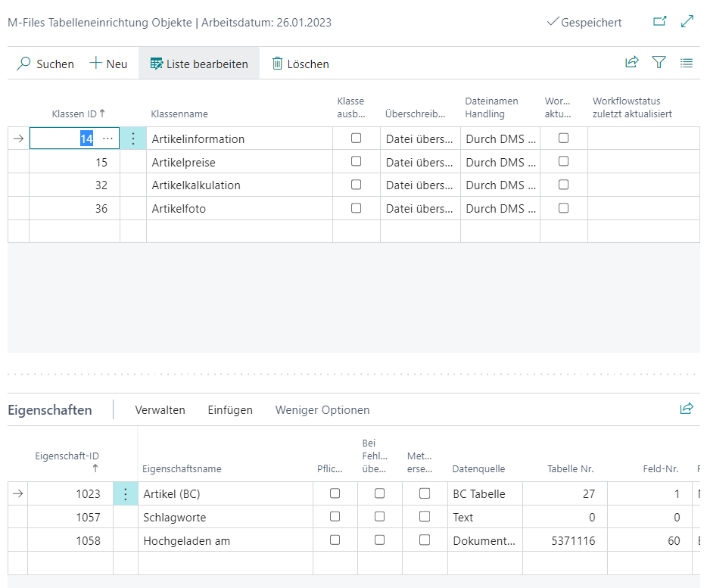The height and width of the screenshot is (588, 707).
Task: Sort by the Klassenname column header
Action: click(x=179, y=114)
